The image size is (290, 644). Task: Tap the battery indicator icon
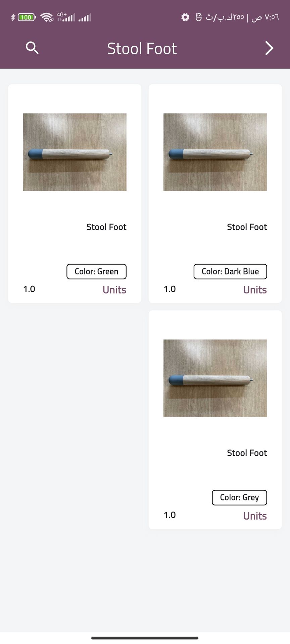[27, 17]
